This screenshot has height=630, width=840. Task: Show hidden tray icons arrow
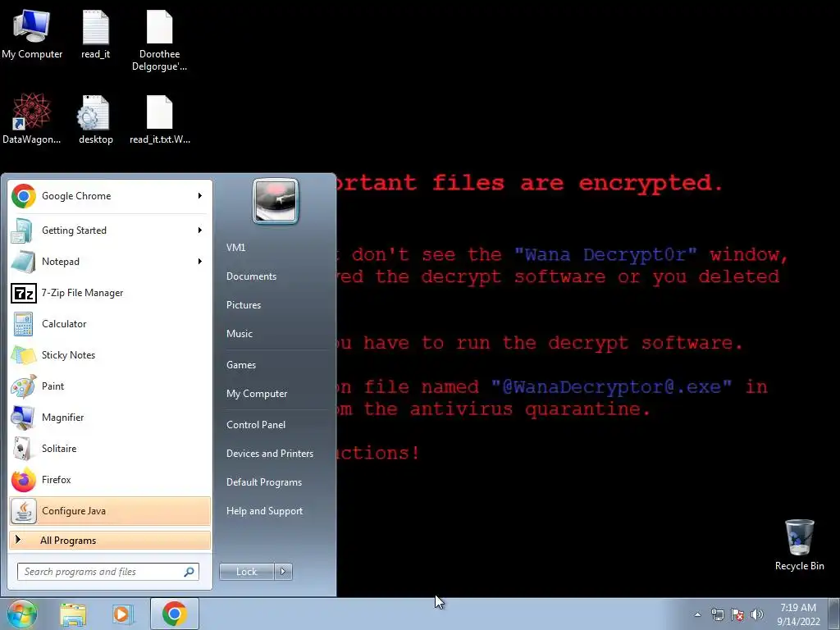[697, 614]
